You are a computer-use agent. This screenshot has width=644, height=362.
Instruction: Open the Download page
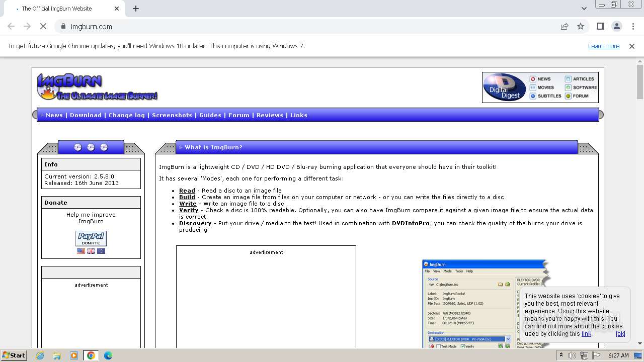[86, 115]
